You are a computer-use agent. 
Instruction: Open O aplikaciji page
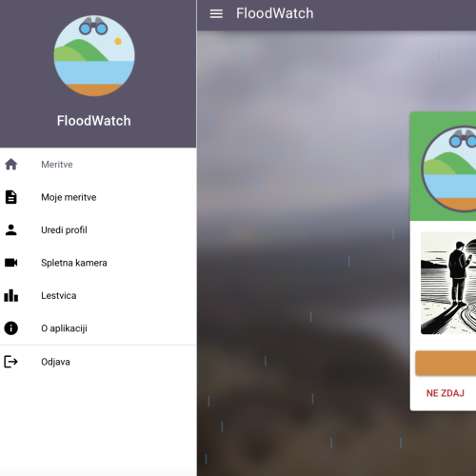click(98, 328)
